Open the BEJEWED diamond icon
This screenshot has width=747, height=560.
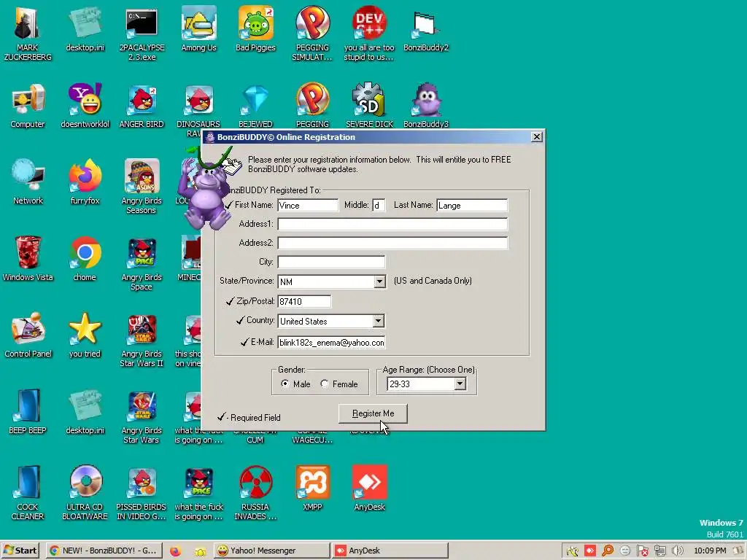[256, 105]
